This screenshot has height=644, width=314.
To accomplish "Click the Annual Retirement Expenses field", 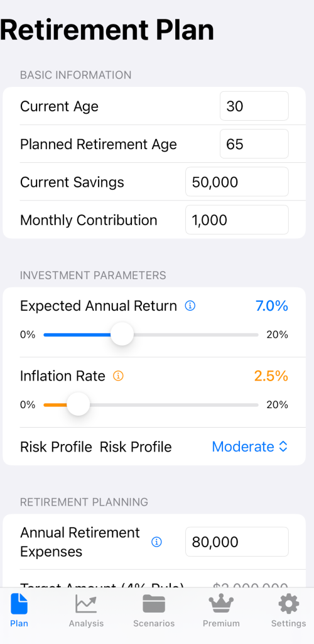I will tap(237, 541).
